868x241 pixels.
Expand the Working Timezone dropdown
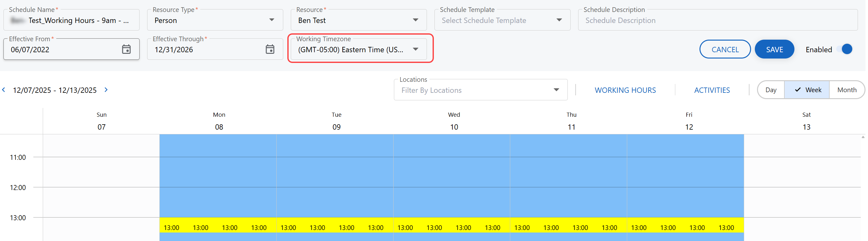(x=415, y=49)
